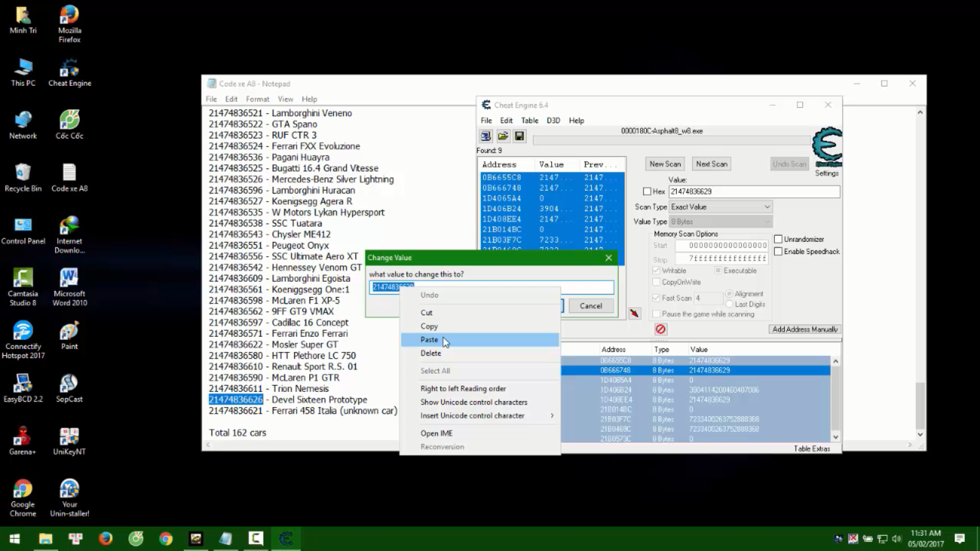Open Mozilla Firefox desktop shortcut
The width and height of the screenshot is (980, 551).
point(69,24)
